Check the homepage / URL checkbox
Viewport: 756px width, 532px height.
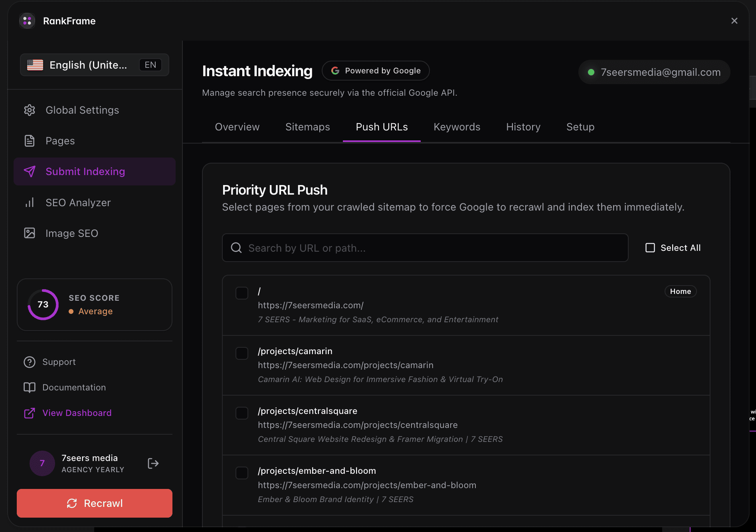(x=242, y=293)
